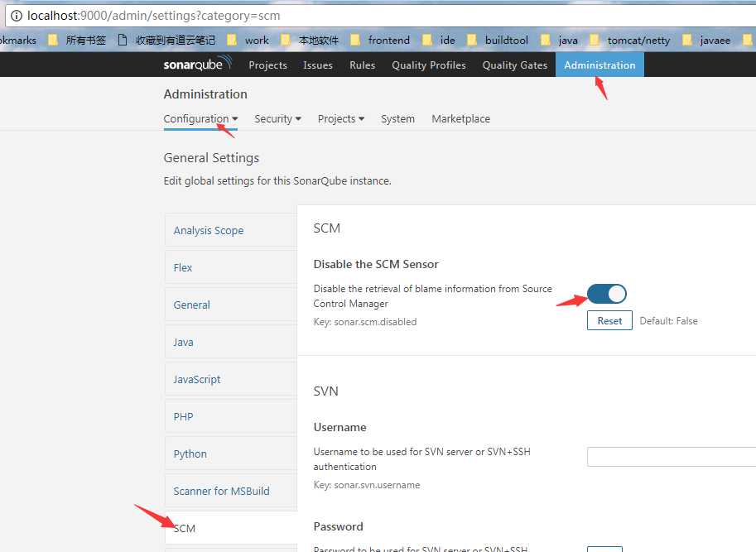Select the Analysis Scope category
The height and width of the screenshot is (552, 756).
(230, 230)
